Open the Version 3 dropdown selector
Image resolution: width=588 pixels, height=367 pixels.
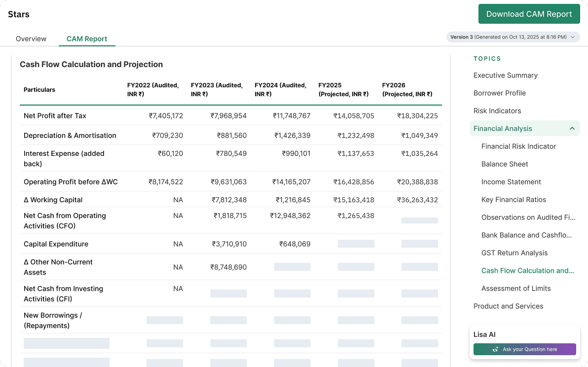pos(513,37)
